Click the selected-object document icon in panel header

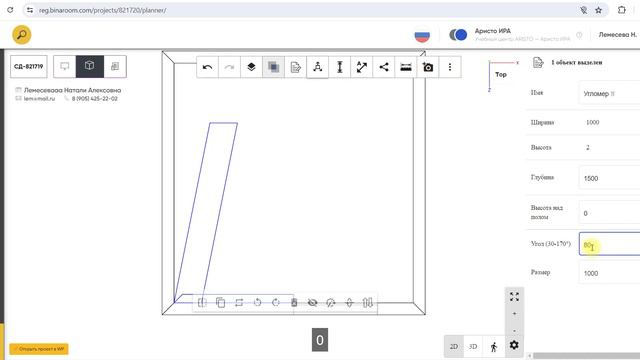coord(538,62)
